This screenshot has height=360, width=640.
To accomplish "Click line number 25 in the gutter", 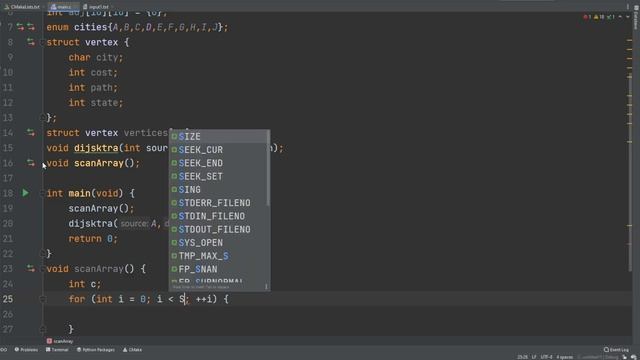I will pyautogui.click(x=8, y=299).
